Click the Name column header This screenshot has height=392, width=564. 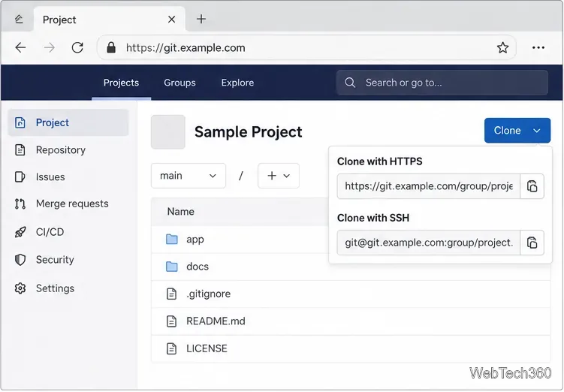point(180,212)
